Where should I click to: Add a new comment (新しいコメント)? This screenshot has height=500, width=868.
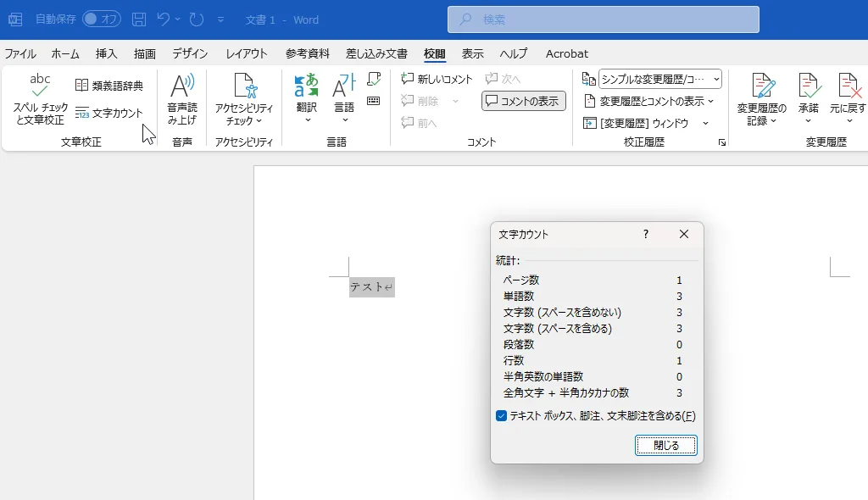point(437,79)
